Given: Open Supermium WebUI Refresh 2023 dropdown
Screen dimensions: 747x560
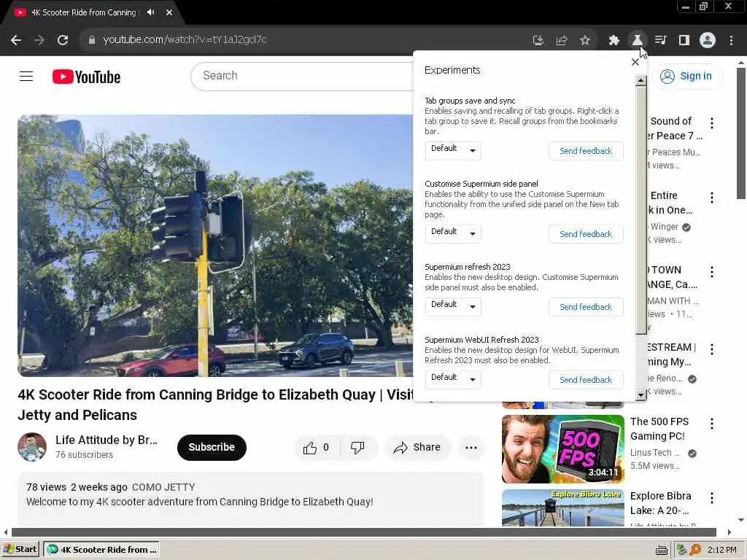Looking at the screenshot, I should click(452, 379).
